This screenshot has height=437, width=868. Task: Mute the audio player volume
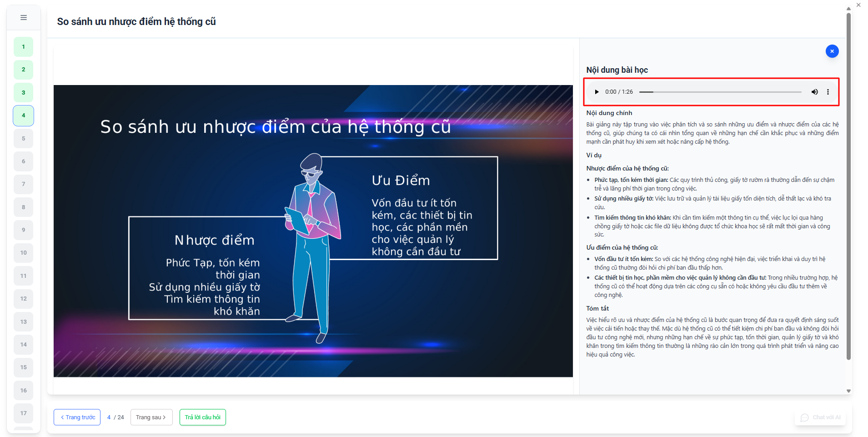814,92
